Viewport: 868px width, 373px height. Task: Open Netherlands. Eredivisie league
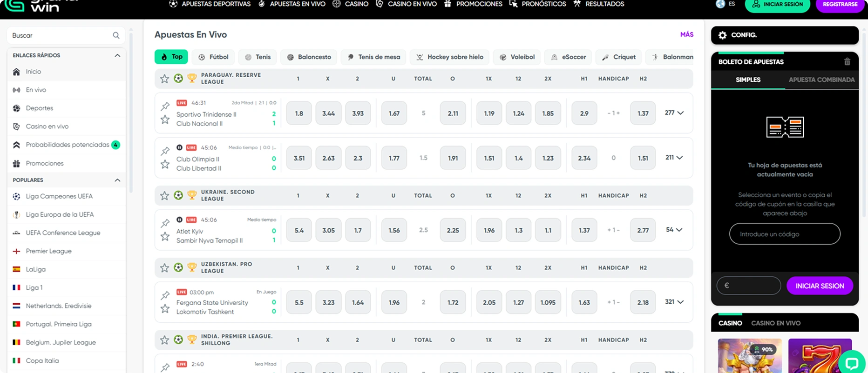[x=67, y=306]
